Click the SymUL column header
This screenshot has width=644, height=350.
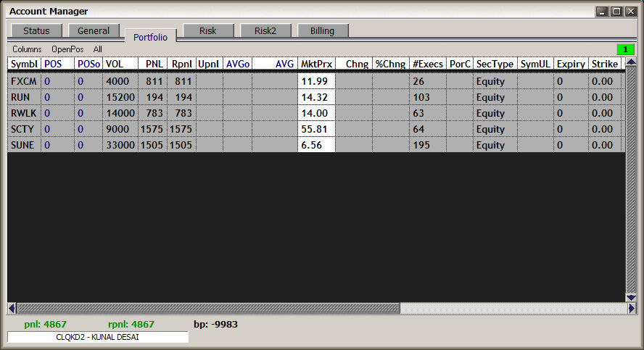click(x=535, y=64)
